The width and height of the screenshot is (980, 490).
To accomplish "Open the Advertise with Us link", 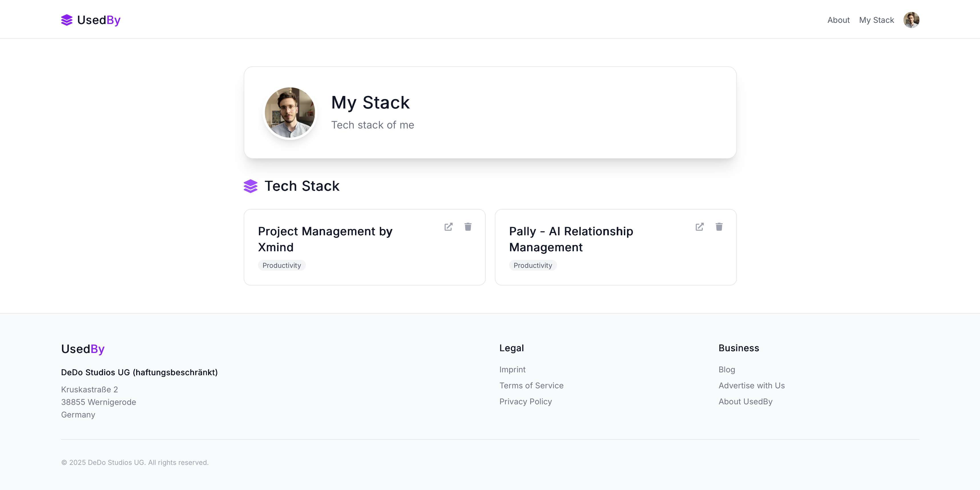I will 751,386.
